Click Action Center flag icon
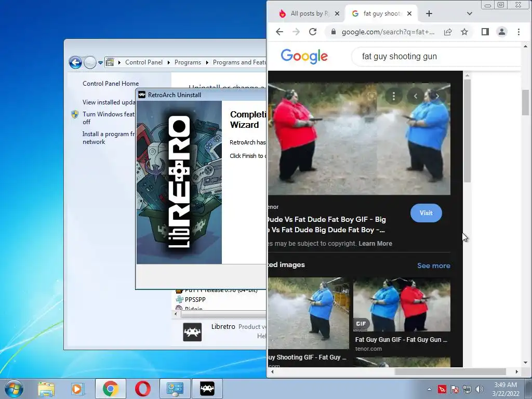This screenshot has width=532, height=399. 454,389
